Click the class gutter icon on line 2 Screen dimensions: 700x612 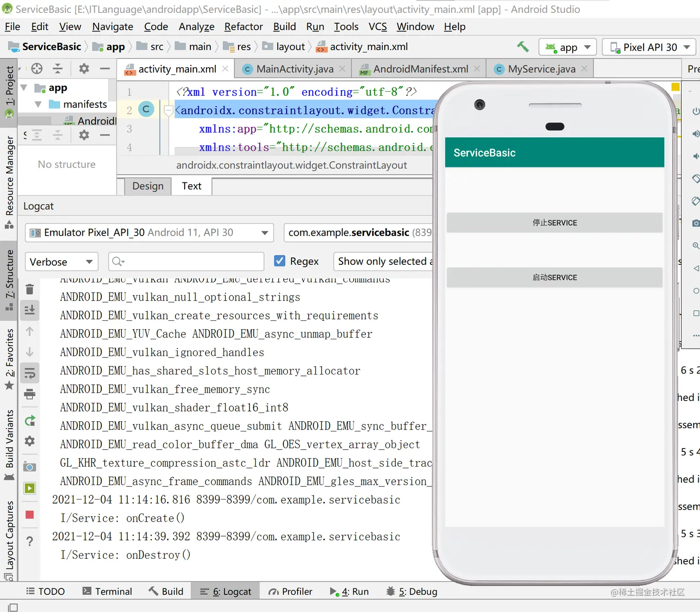[x=146, y=109]
